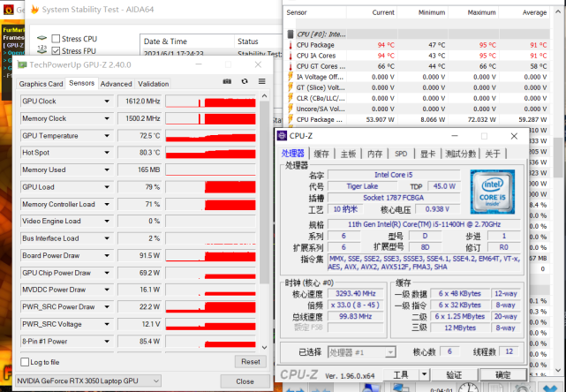Image resolution: width=566 pixels, height=392 pixels.
Task: Click CPU IA Cores thermometer icon
Action: 291,56
